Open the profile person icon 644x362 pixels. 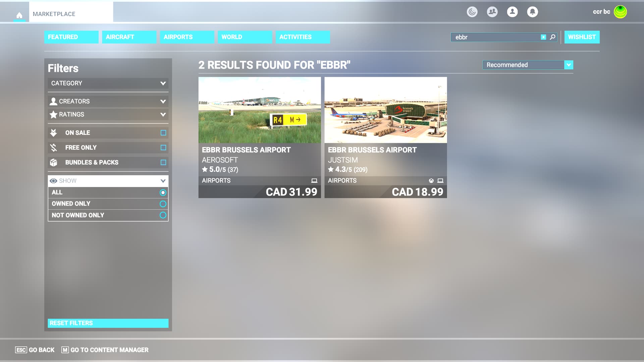tap(512, 12)
